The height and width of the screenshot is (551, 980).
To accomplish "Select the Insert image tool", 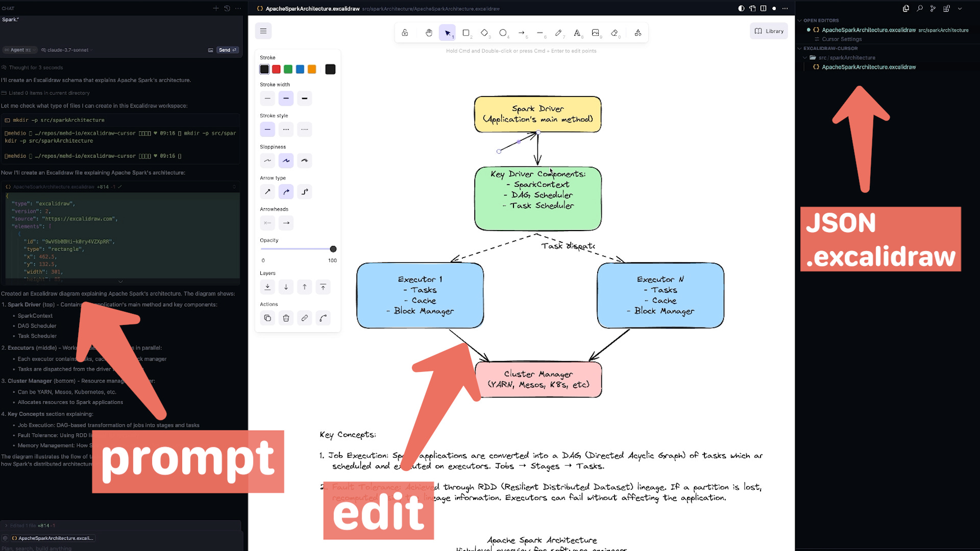I will point(596,33).
